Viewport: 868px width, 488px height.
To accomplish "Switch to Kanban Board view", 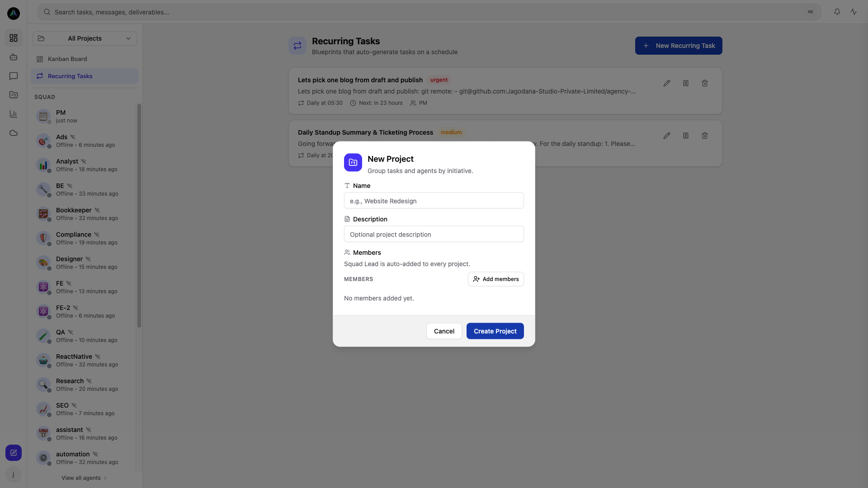I will pos(67,59).
